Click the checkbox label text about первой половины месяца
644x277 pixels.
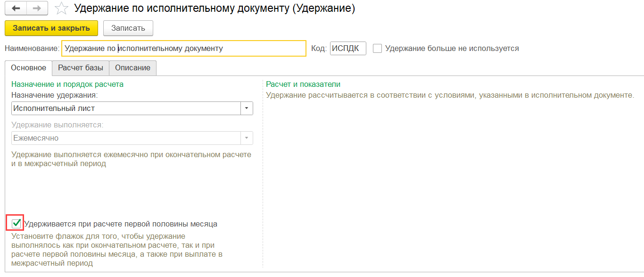tap(121, 224)
